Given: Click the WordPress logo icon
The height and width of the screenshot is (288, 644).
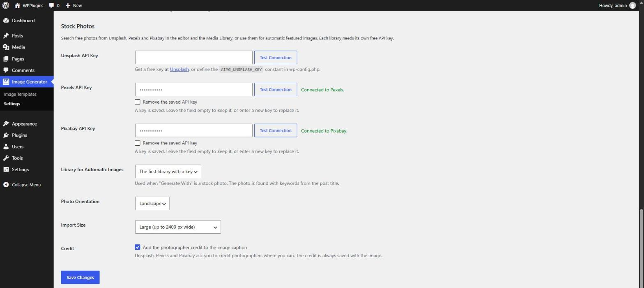Looking at the screenshot, I should click(6, 5).
